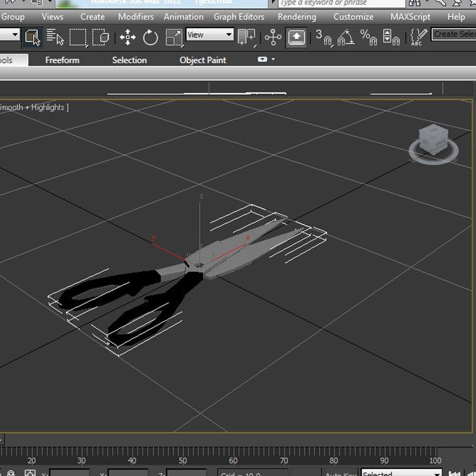Screen dimensions: 476x476
Task: Open the View reference coordinate system dropdown
Action: pos(210,35)
